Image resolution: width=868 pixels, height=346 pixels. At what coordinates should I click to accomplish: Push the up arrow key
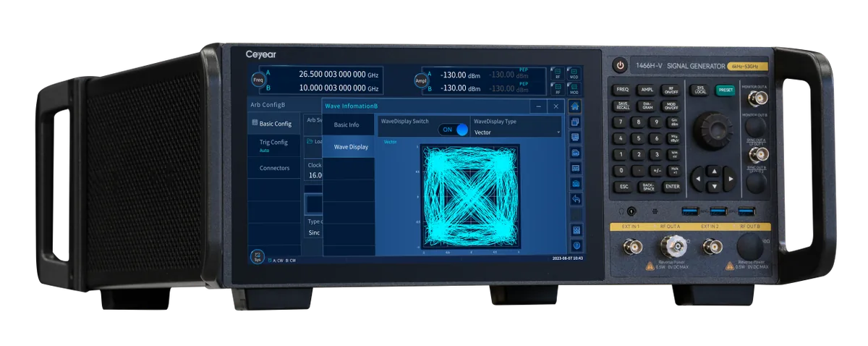pos(714,171)
